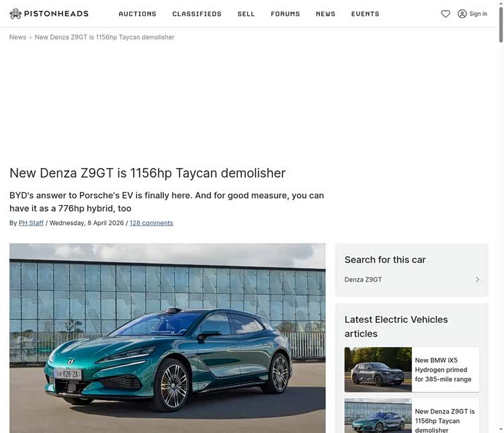Open the News section

pyautogui.click(x=326, y=14)
